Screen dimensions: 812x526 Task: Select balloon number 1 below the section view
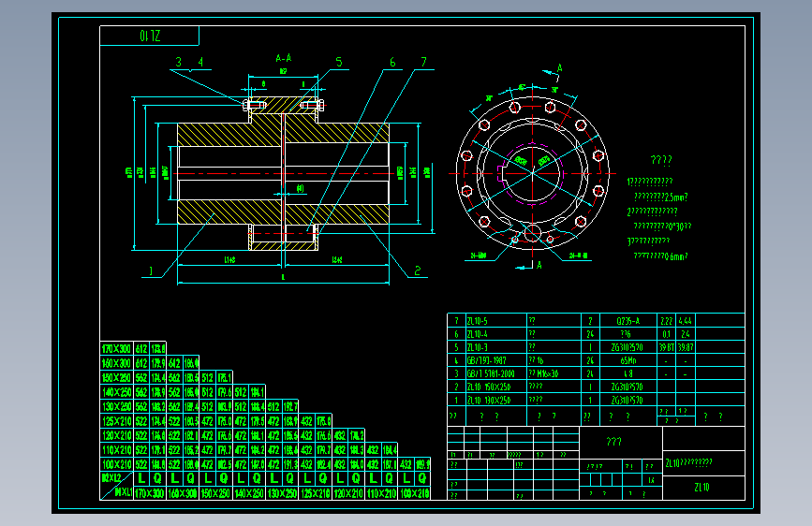coord(151,270)
